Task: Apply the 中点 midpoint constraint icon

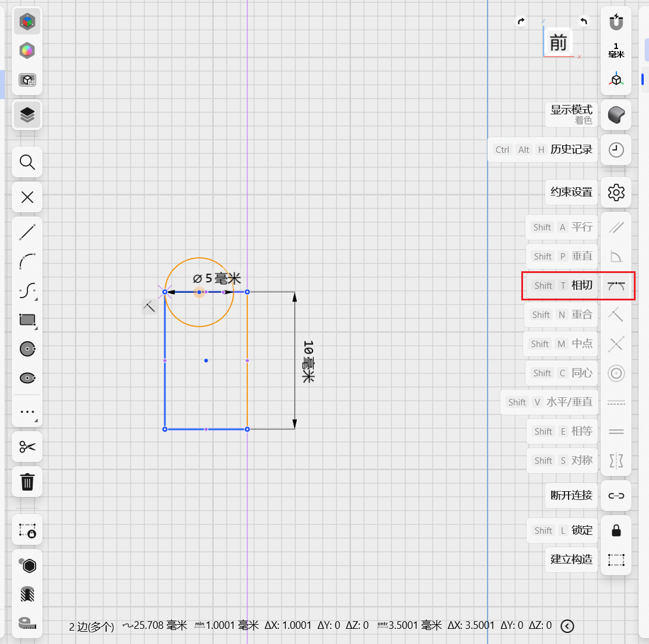Action: tap(616, 344)
